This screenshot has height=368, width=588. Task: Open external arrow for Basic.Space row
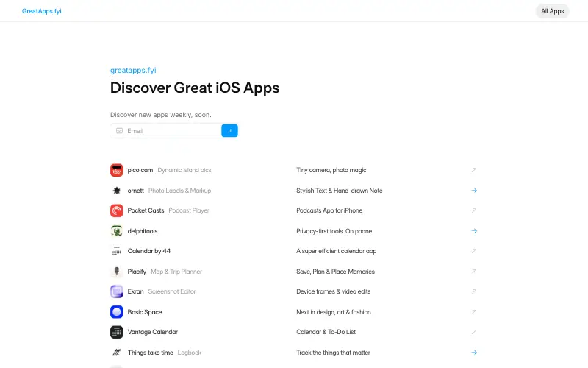click(x=474, y=311)
